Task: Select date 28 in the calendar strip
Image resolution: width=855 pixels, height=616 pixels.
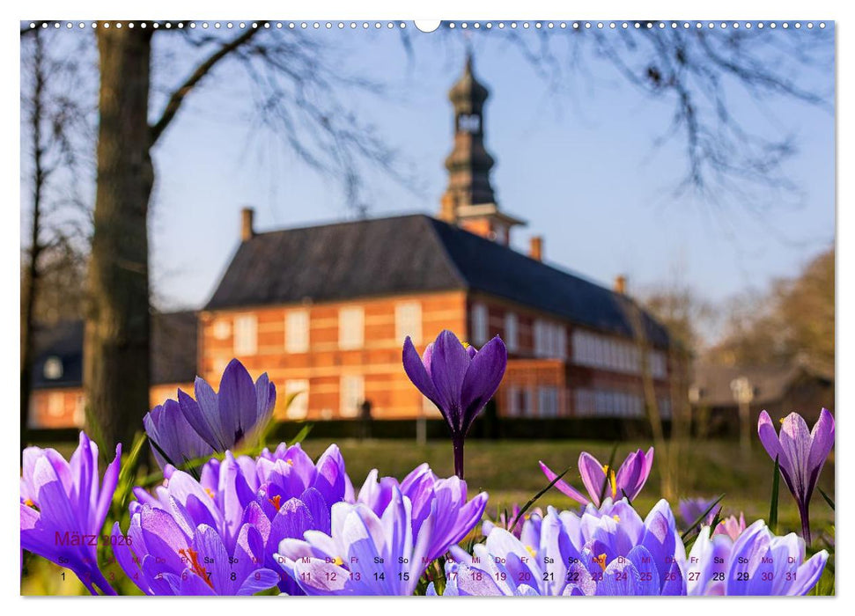Action: (x=717, y=576)
